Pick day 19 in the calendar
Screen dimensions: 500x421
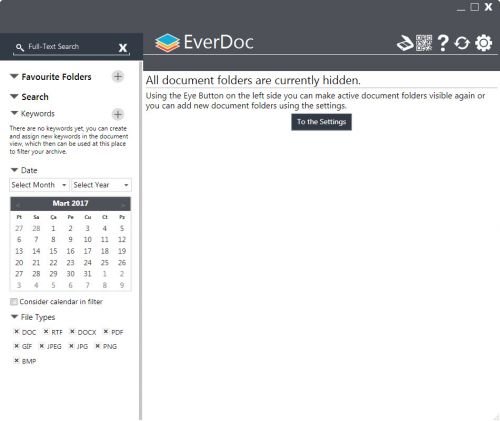pyautogui.click(x=122, y=251)
